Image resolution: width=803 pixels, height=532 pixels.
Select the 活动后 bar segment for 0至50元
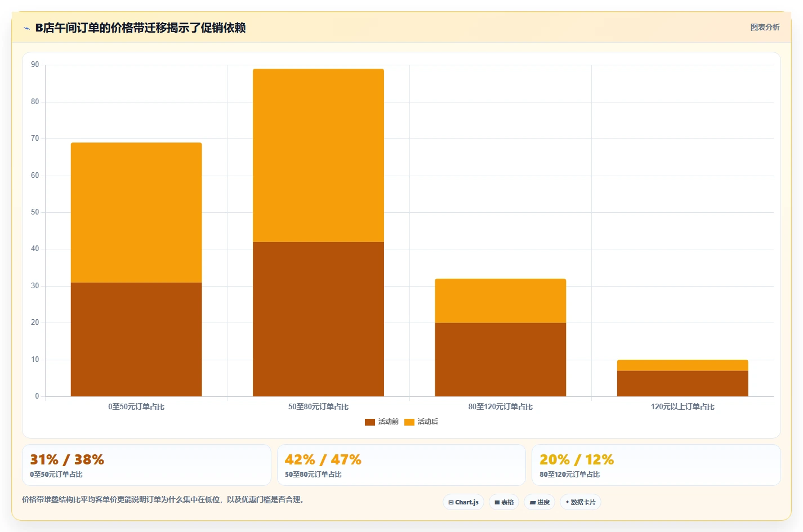pyautogui.click(x=136, y=213)
